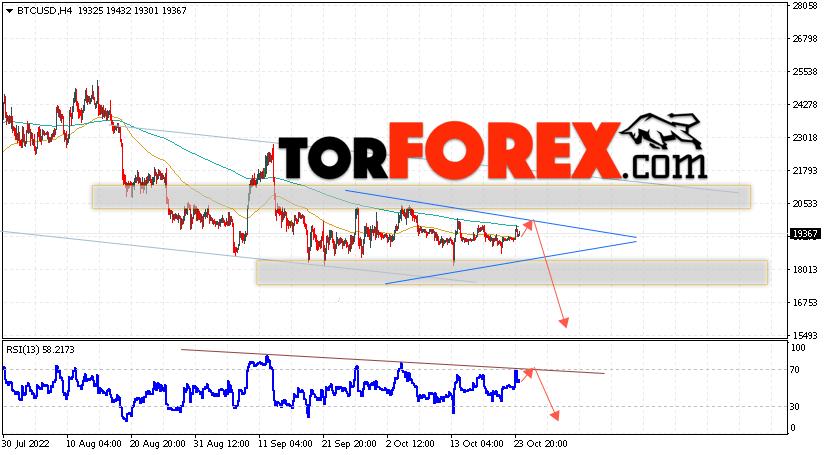Click the current price tag 19367
The height and width of the screenshot is (455, 828).
click(805, 234)
